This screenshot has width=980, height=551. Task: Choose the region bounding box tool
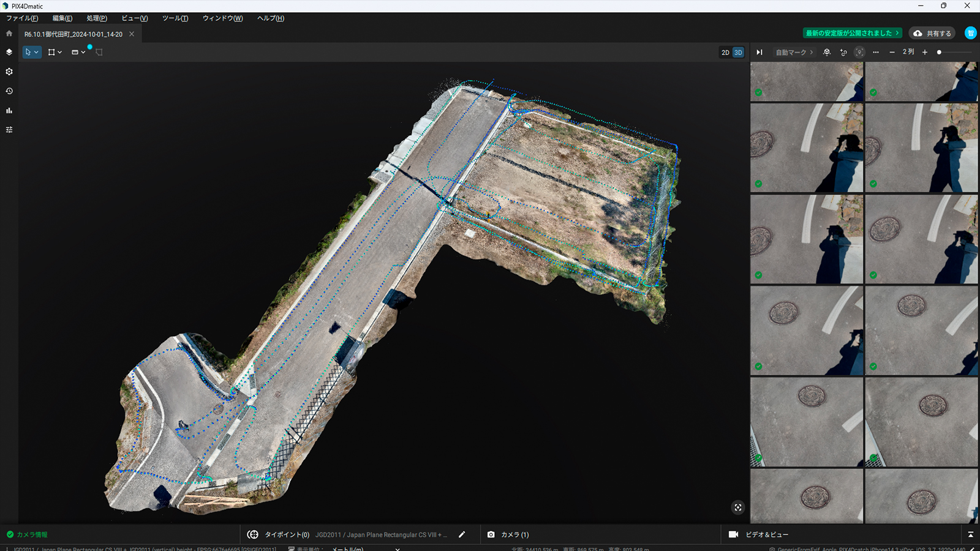[51, 52]
